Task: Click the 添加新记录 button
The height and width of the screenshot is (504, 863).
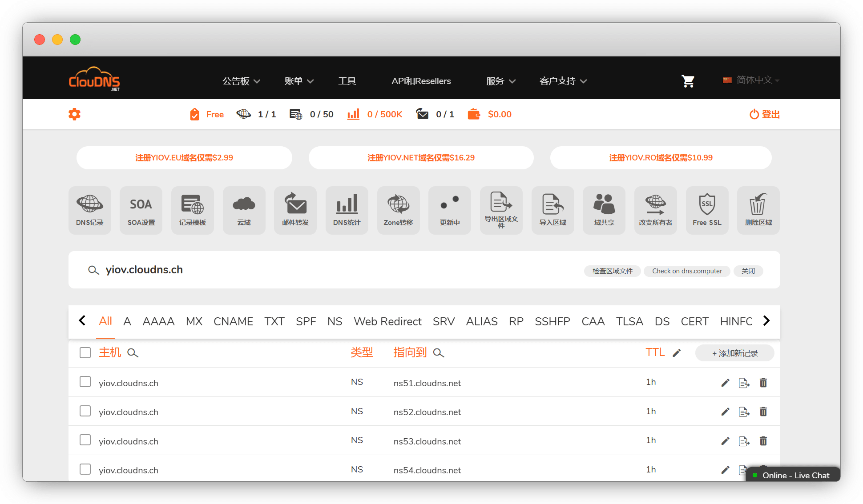Action: pyautogui.click(x=734, y=353)
